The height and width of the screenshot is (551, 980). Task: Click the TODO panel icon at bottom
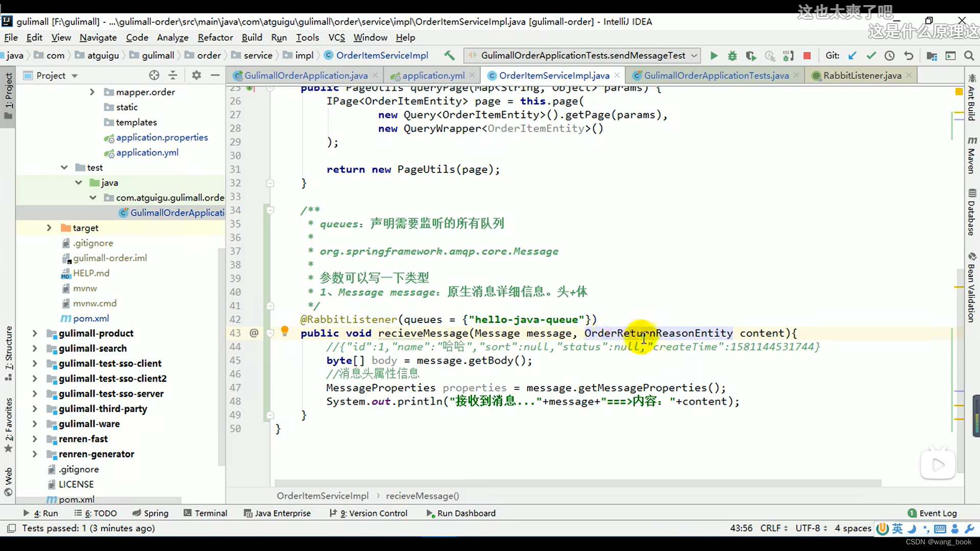[97, 513]
